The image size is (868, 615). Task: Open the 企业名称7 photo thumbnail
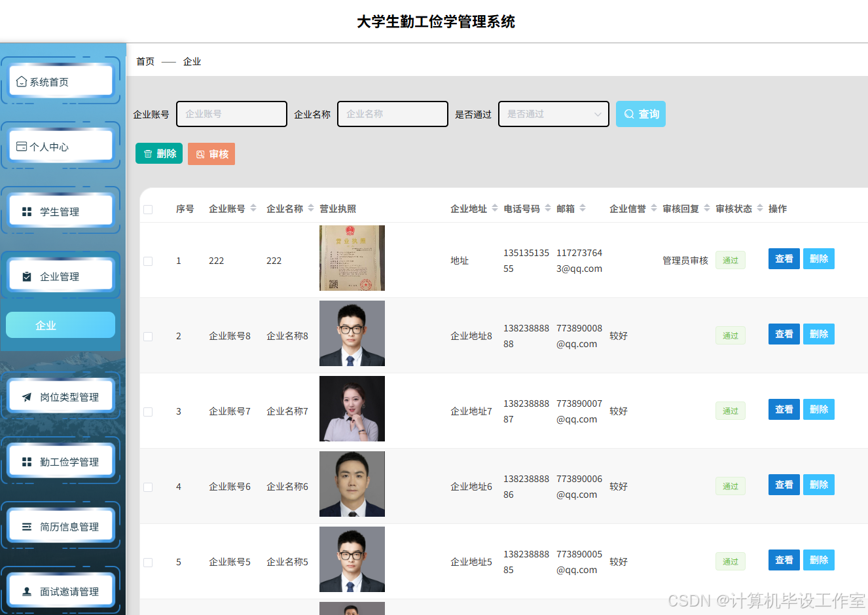tap(352, 409)
